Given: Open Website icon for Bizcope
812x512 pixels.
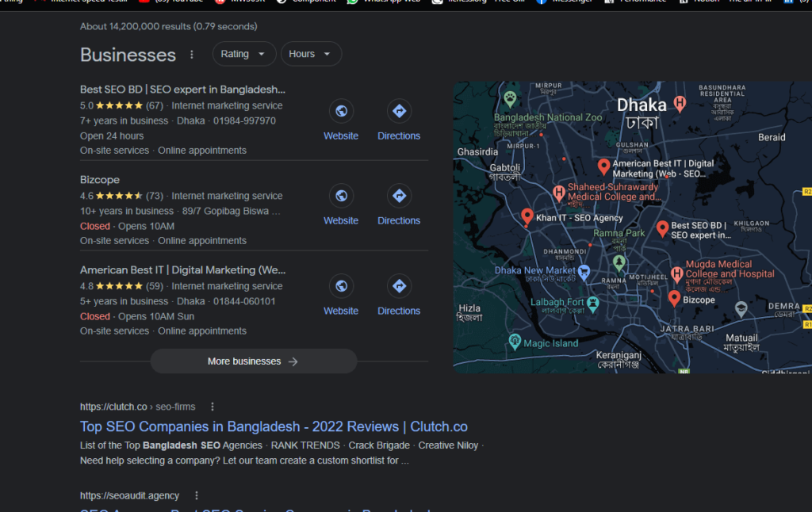Looking at the screenshot, I should (x=341, y=196).
